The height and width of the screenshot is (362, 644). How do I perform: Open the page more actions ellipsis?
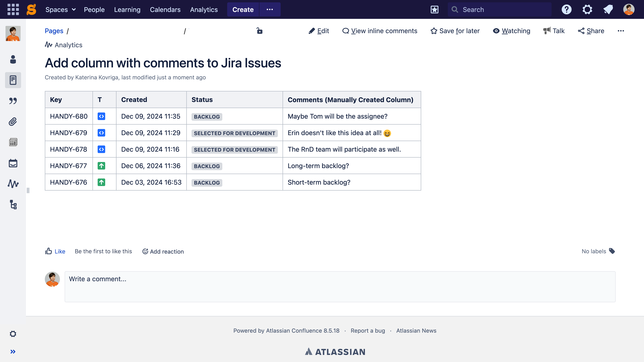(x=621, y=31)
